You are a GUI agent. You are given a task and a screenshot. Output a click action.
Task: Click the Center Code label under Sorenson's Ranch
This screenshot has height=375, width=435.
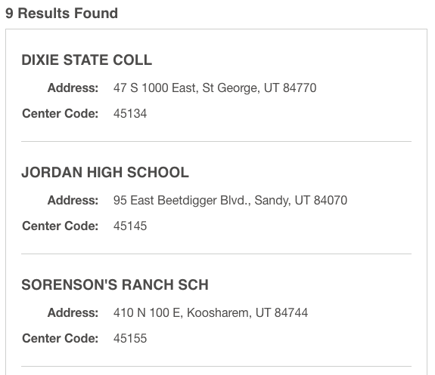[60, 338]
